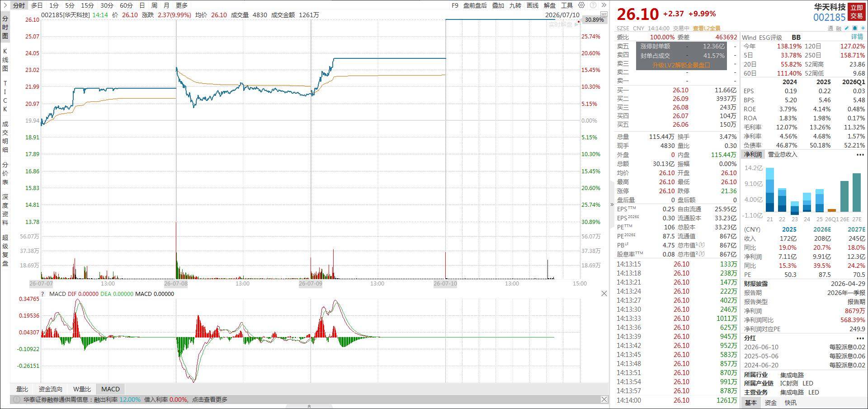Expand the toolbar with the double-chevron icon
This screenshot has height=409, width=868.
coord(604,5)
